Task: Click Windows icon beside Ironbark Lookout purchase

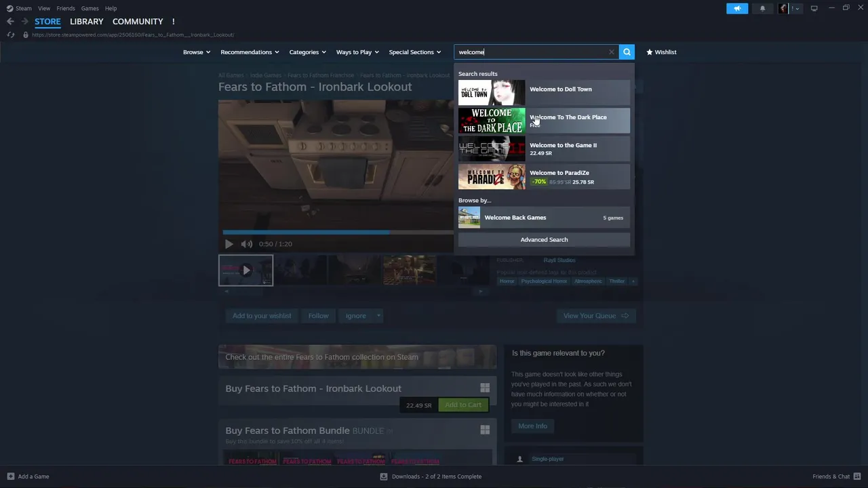Action: pyautogui.click(x=485, y=388)
